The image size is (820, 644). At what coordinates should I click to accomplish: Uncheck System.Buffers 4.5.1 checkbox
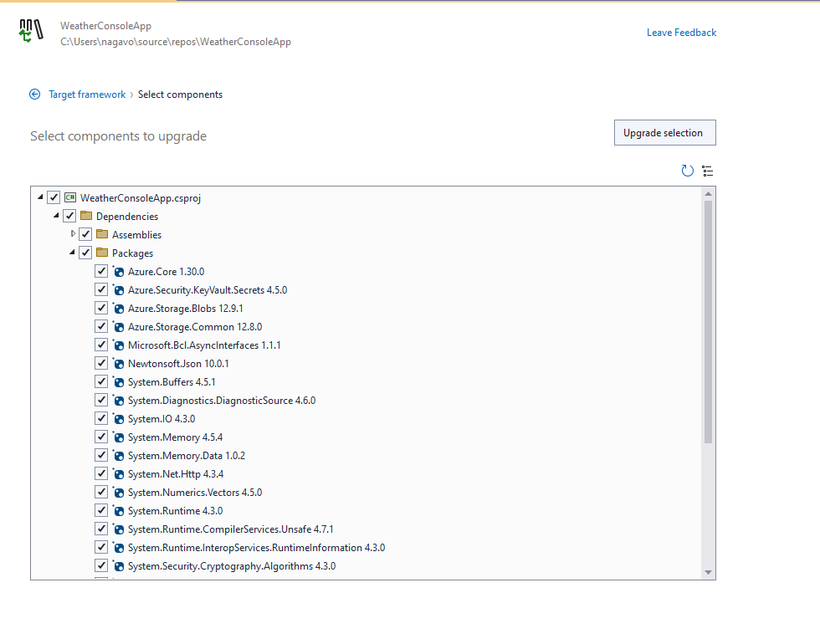[101, 381]
